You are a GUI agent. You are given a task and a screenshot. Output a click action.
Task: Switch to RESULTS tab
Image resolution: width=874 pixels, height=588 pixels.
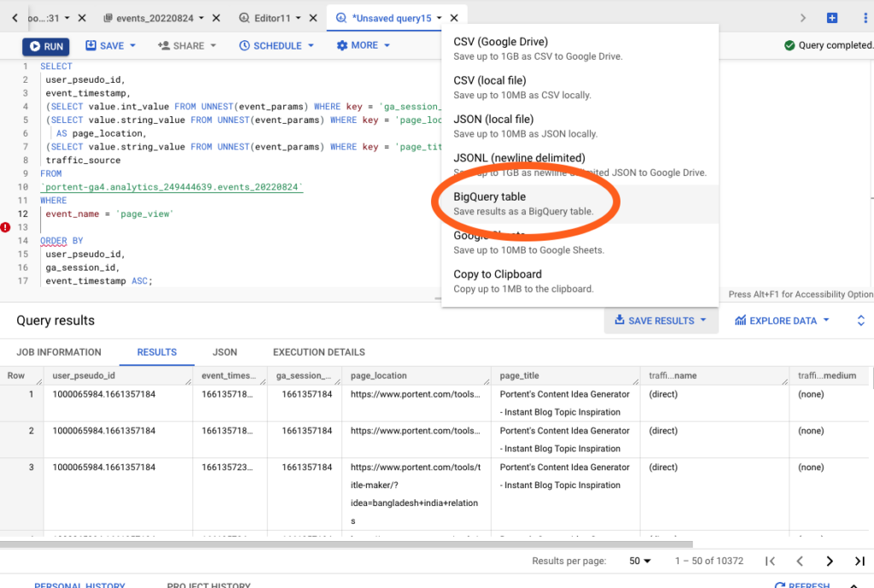click(157, 352)
